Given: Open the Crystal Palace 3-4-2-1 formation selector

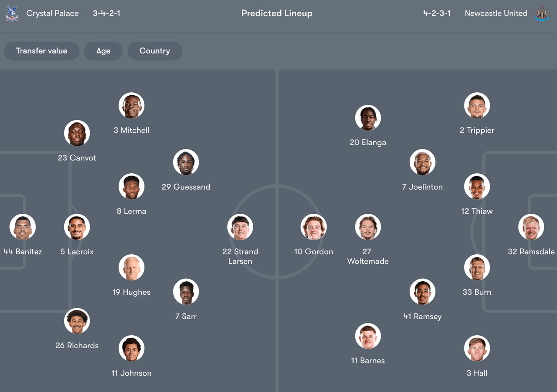Looking at the screenshot, I should (x=106, y=13).
